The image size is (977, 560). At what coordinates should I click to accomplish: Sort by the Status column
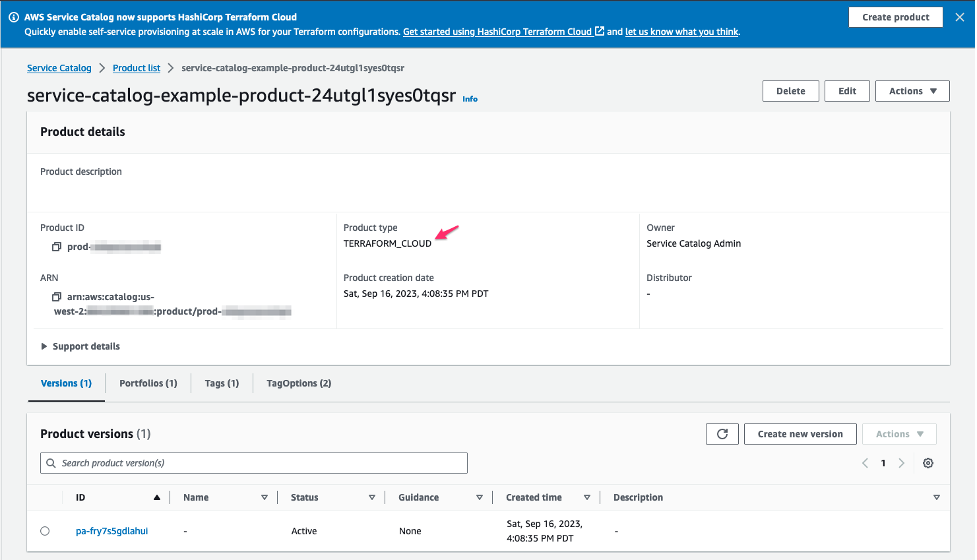tap(371, 497)
